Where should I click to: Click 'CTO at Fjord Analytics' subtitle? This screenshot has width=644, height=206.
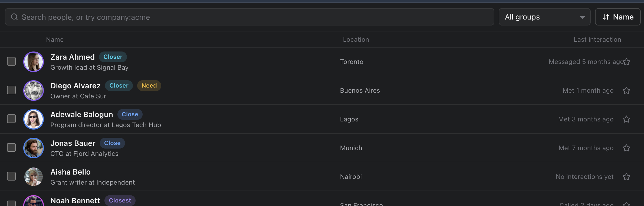(84, 154)
